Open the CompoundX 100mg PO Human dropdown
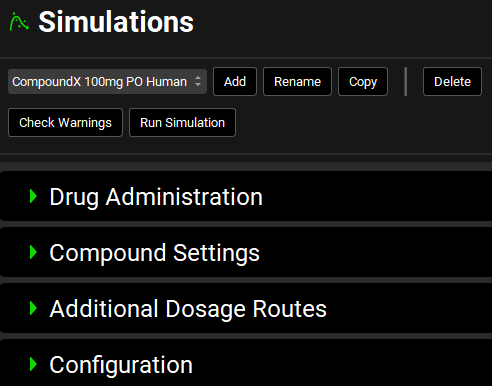Screen dimensions: 492x386 pyautogui.click(x=107, y=82)
